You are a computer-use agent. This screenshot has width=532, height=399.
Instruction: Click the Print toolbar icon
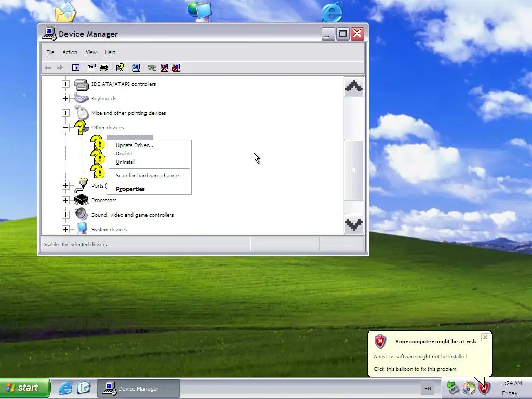click(104, 68)
